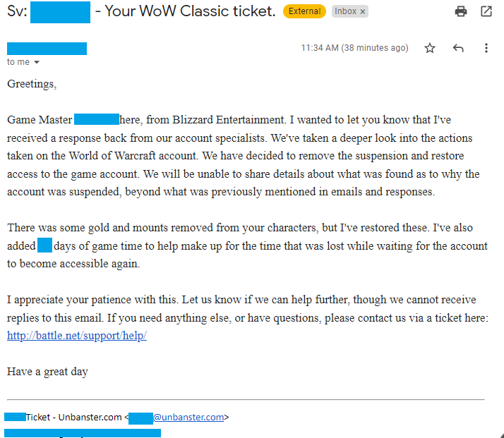Click the "Ticket - Unbanster.com" quoted sender text
Screen dimensions: 504x438
click(74, 417)
